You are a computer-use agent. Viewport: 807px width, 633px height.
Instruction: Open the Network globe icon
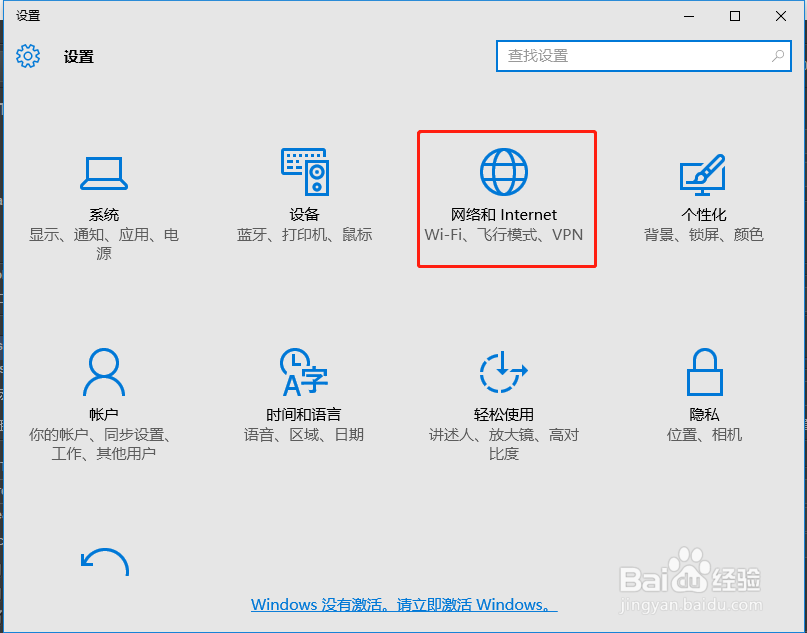pyautogui.click(x=504, y=172)
